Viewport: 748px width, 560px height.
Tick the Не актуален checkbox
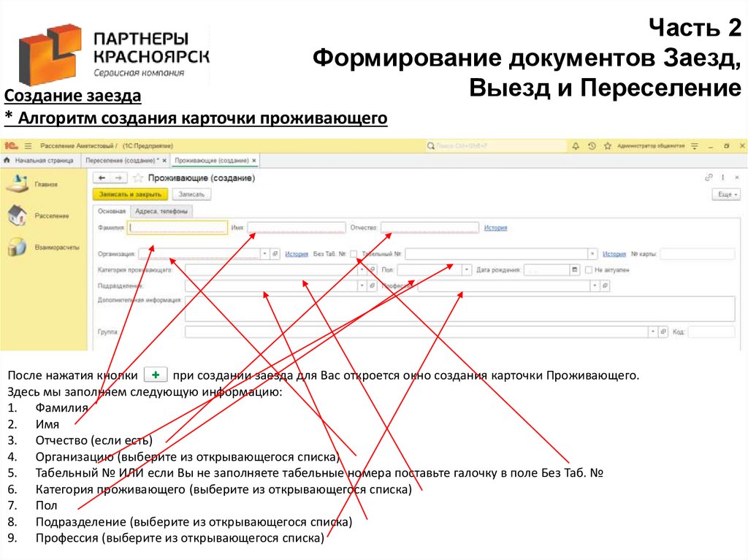coord(588,270)
